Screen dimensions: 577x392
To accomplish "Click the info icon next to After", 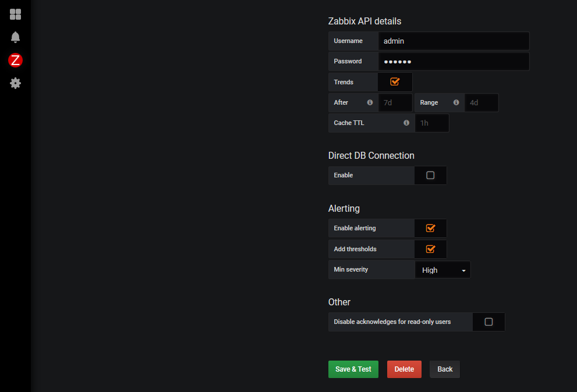I will [x=370, y=102].
